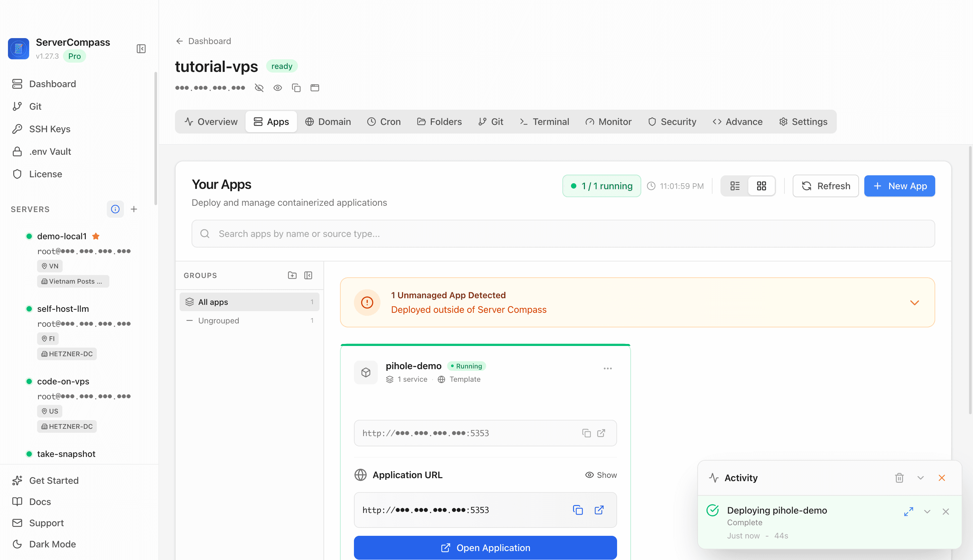Open Application URL in new window icon
Screen dimensions: 973x560
click(x=599, y=510)
